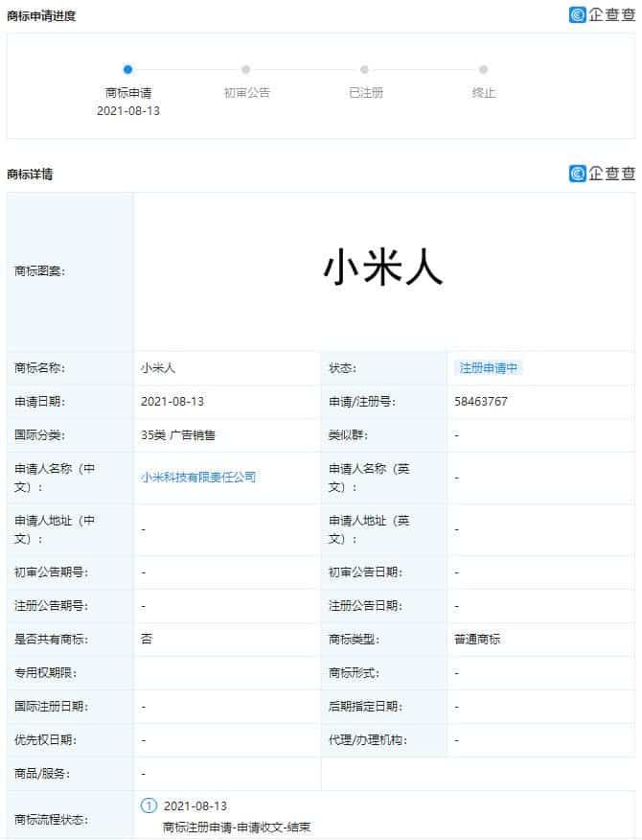Click the 终止 step label

(x=484, y=93)
